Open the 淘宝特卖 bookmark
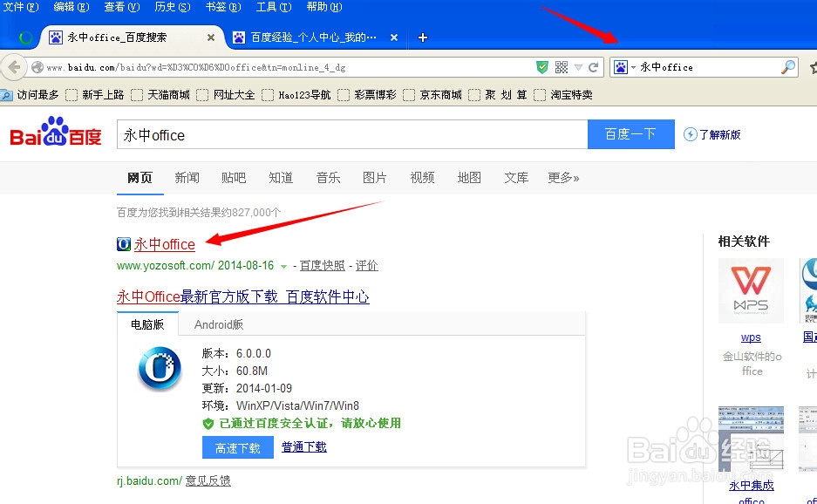This screenshot has height=504, width=817. 563,95
